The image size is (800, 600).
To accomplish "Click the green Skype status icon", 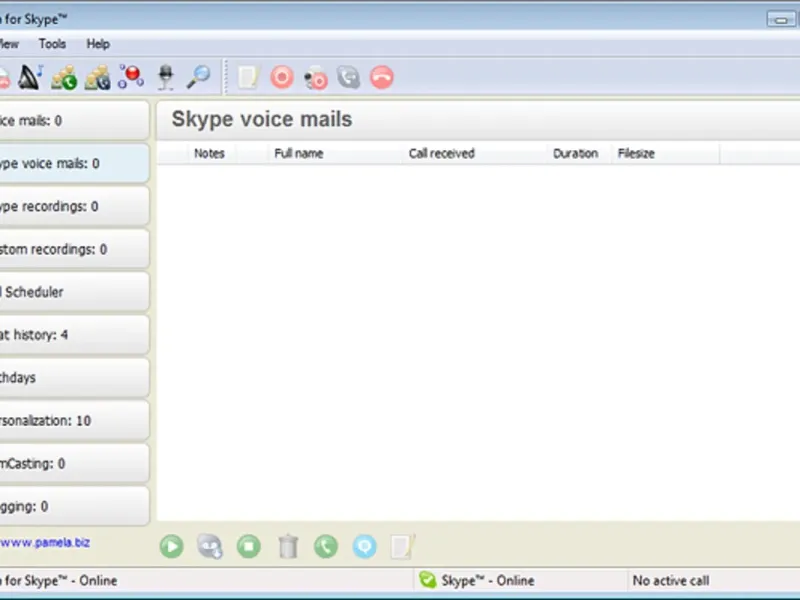I will point(428,580).
